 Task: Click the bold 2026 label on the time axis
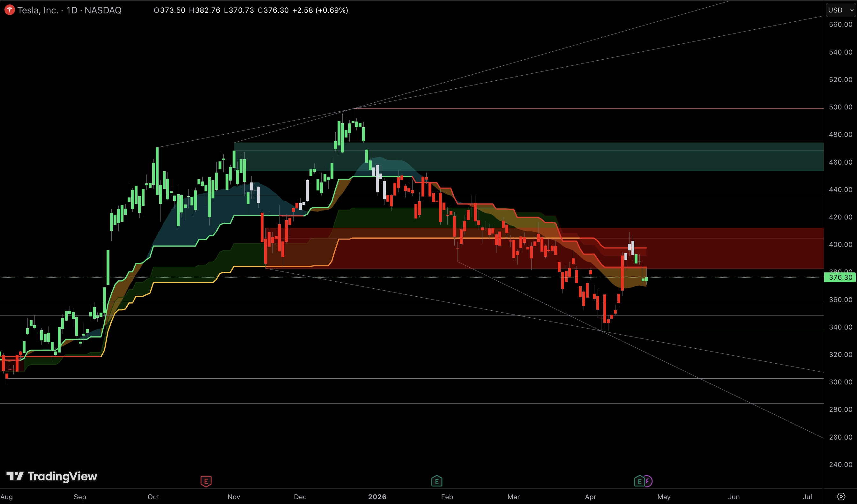[377, 497]
